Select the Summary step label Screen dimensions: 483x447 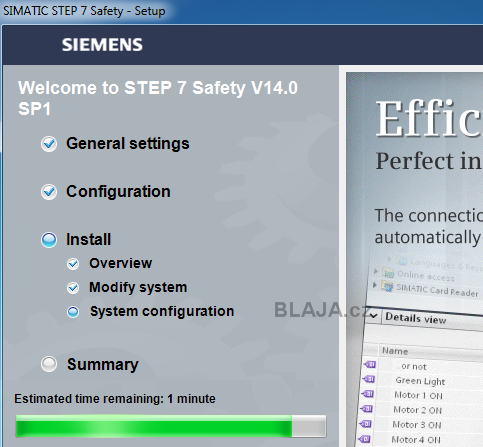click(x=103, y=364)
